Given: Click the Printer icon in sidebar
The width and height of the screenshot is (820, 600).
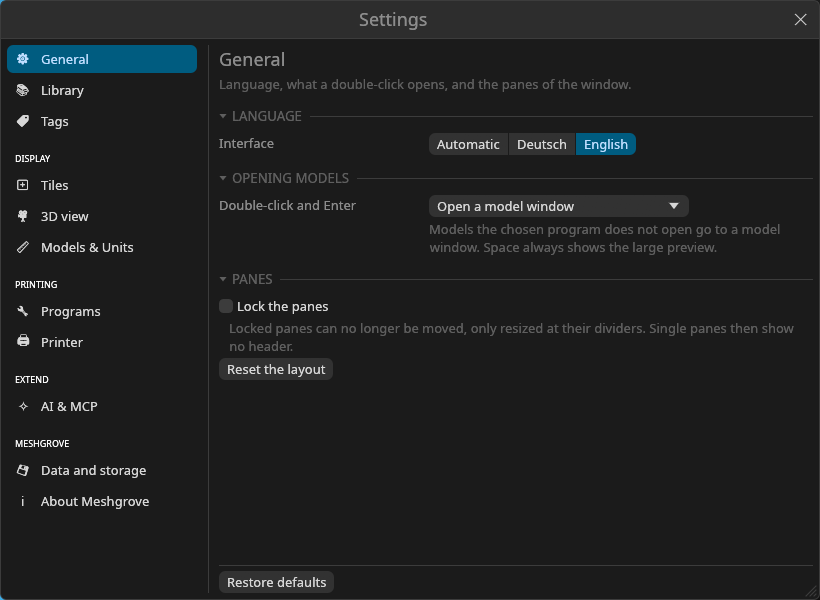Looking at the screenshot, I should tap(22, 342).
